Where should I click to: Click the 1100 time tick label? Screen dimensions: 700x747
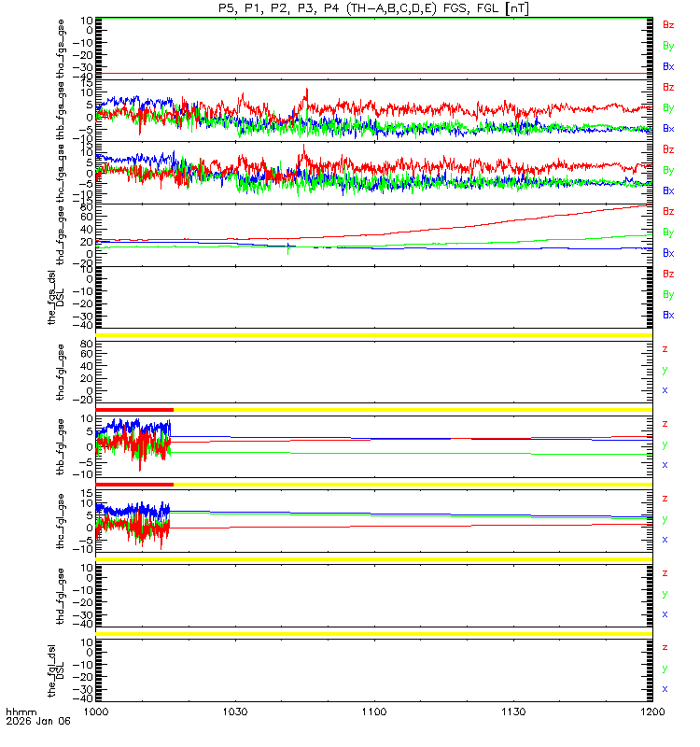374,712
